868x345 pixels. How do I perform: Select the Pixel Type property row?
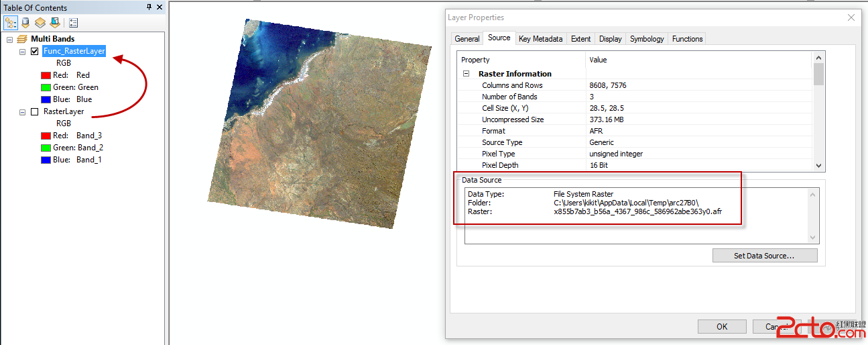coord(635,154)
